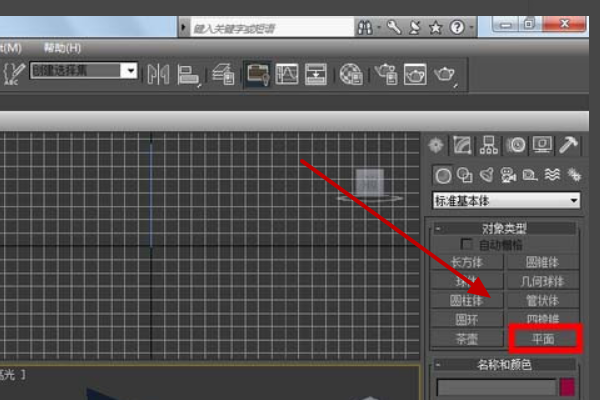This screenshot has height=400, width=600.
Task: Select the Shapes category icon
Action: tap(465, 175)
